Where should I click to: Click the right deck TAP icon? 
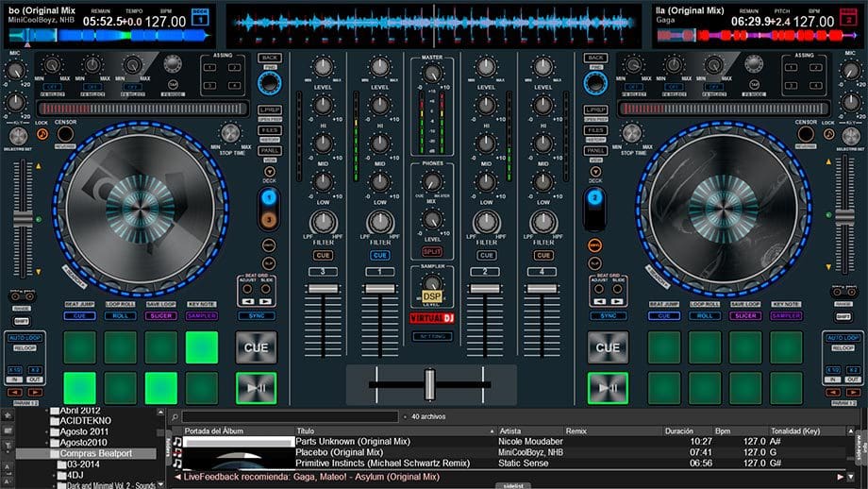(x=754, y=85)
